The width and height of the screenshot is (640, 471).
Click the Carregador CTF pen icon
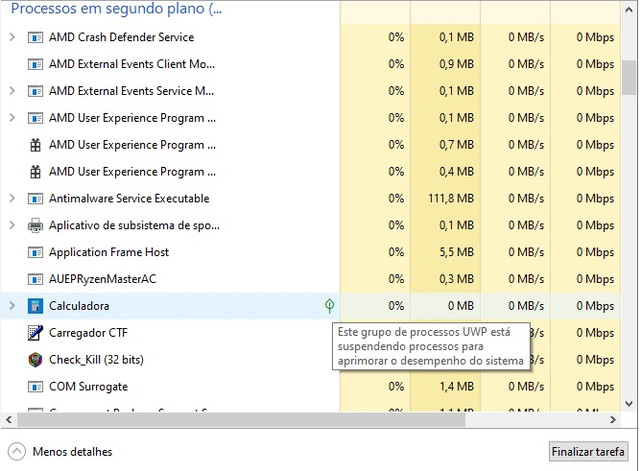pyautogui.click(x=35, y=333)
